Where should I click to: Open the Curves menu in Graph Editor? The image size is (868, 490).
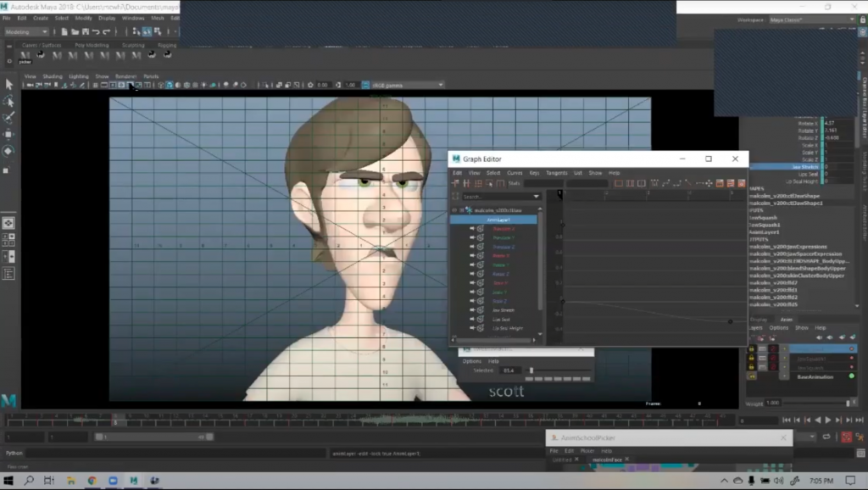coord(515,173)
